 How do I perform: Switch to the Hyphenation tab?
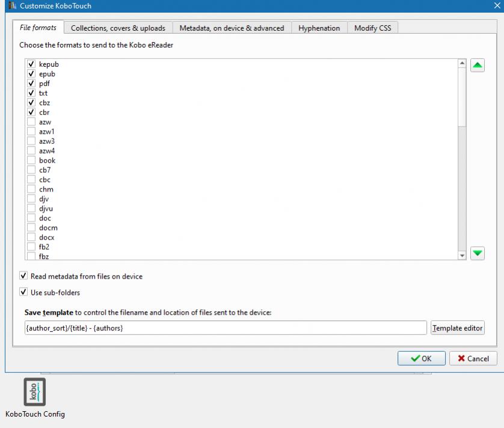click(x=319, y=28)
